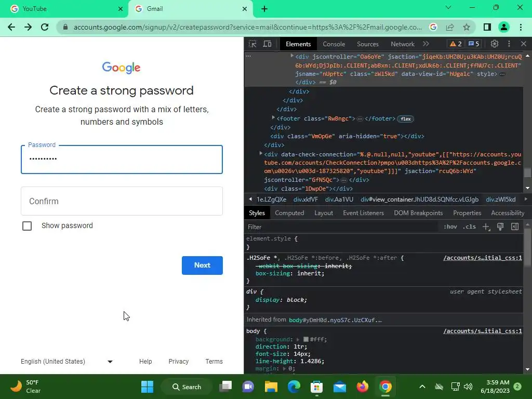Expand the background shorthand triangle

tap(298, 339)
